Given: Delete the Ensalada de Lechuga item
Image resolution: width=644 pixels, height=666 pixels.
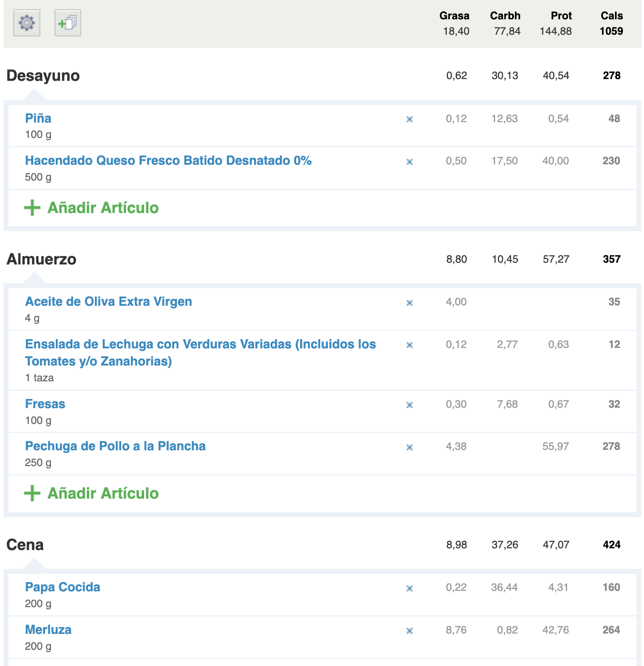Looking at the screenshot, I should click(409, 345).
